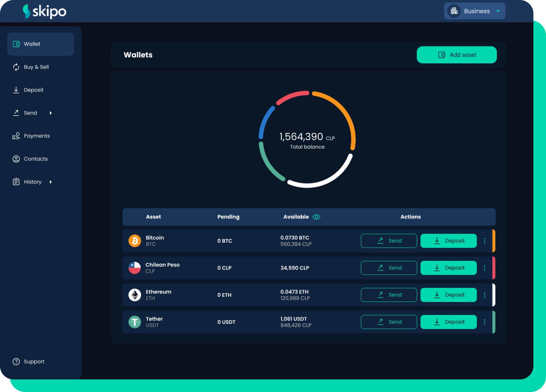This screenshot has width=546, height=392.
Task: Select the Wallet tab
Action: point(41,44)
